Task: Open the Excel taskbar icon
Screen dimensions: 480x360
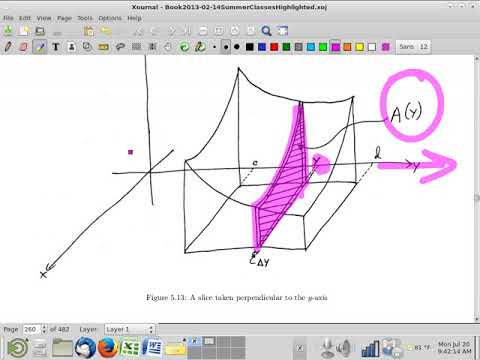Action: click(130, 348)
